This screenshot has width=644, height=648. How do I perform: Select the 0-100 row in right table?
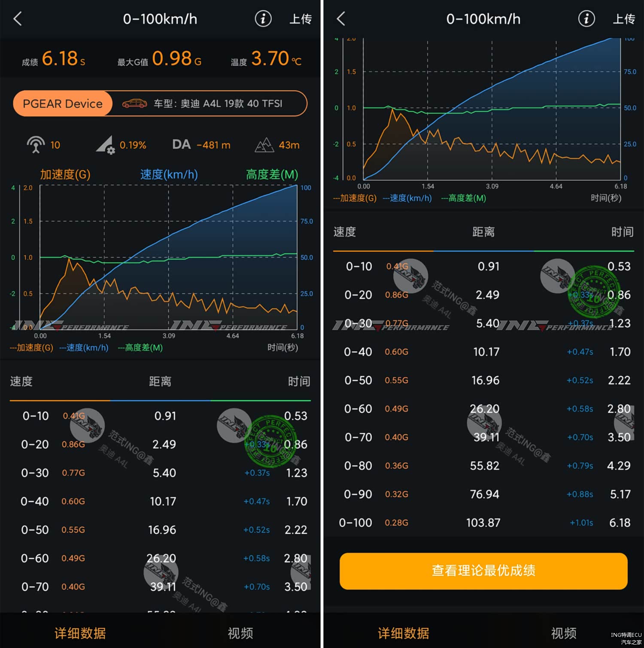(484, 523)
